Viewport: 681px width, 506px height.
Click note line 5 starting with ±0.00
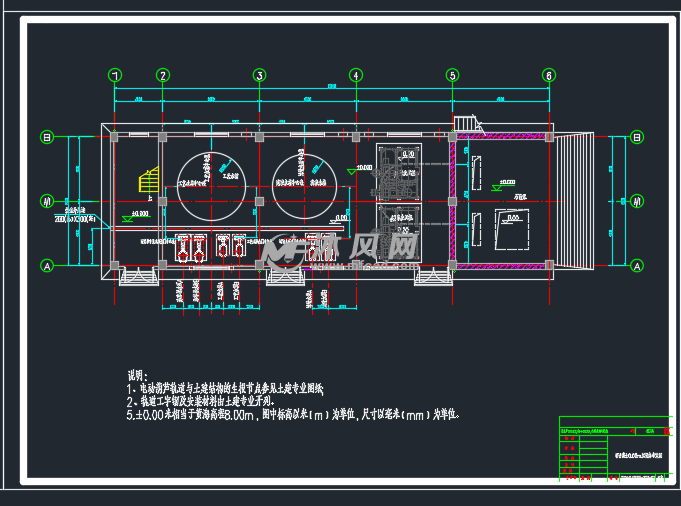293,415
